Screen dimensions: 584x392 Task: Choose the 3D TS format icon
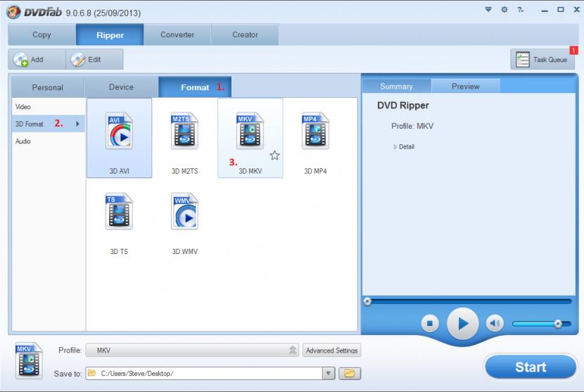click(x=119, y=211)
